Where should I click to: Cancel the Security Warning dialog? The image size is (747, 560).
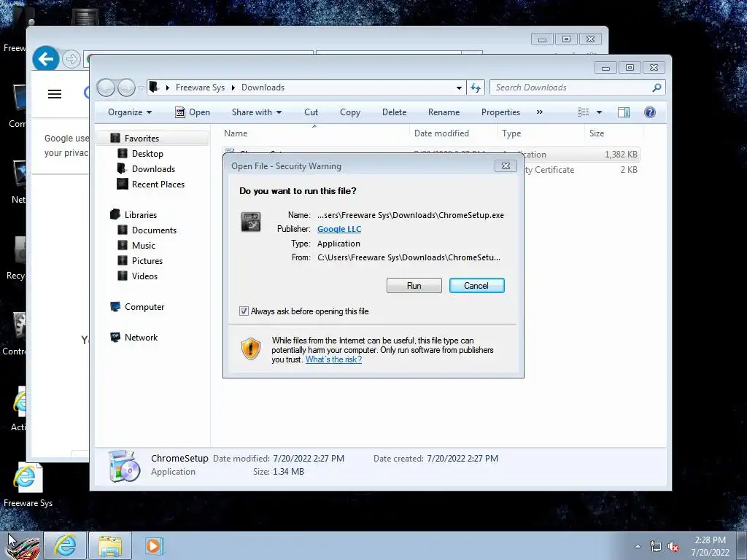476,286
